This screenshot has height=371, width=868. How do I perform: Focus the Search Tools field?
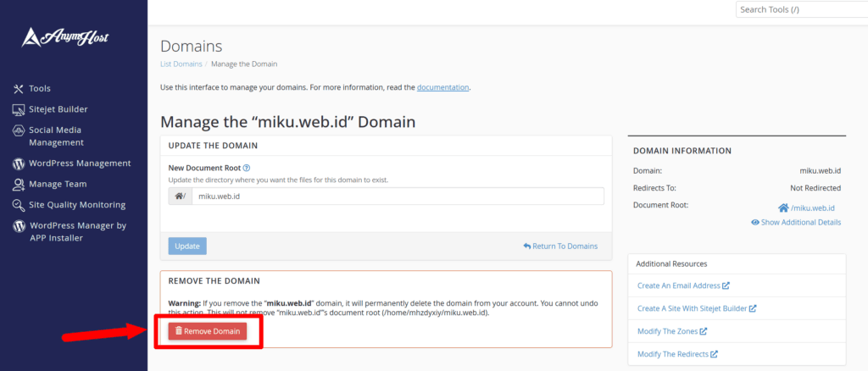[x=801, y=9]
